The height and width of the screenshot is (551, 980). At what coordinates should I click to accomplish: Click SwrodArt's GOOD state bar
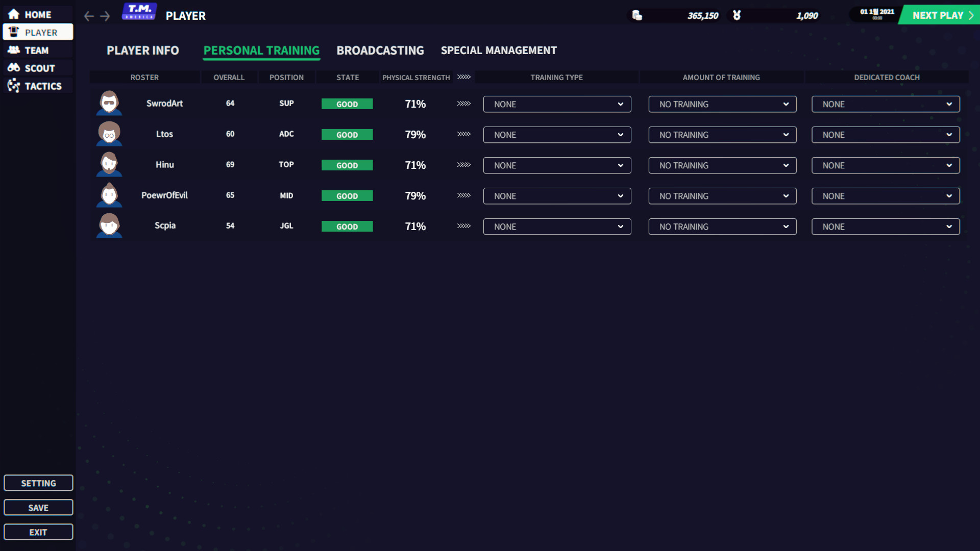click(347, 104)
